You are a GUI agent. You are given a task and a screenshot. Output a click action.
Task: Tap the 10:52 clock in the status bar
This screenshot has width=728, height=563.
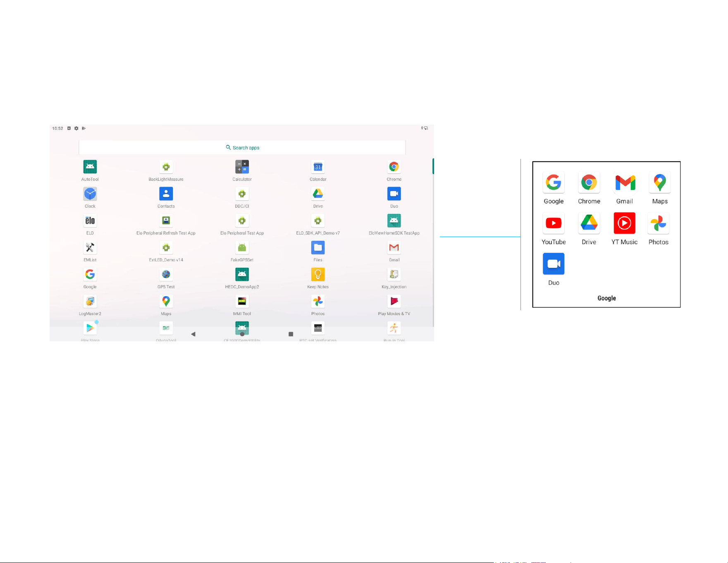tap(57, 128)
